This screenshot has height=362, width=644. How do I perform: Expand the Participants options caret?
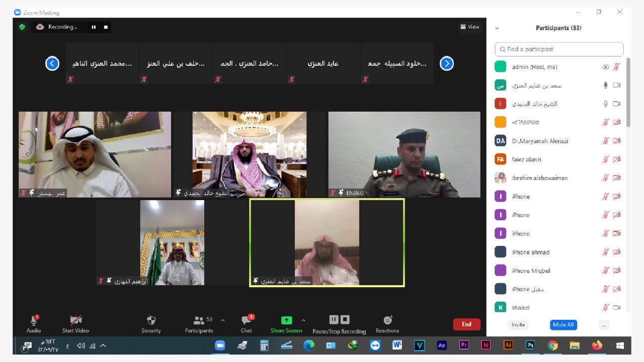click(223, 320)
